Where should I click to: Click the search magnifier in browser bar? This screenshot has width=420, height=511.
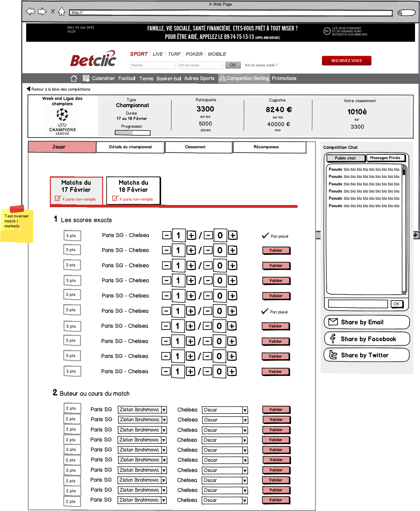[401, 13]
